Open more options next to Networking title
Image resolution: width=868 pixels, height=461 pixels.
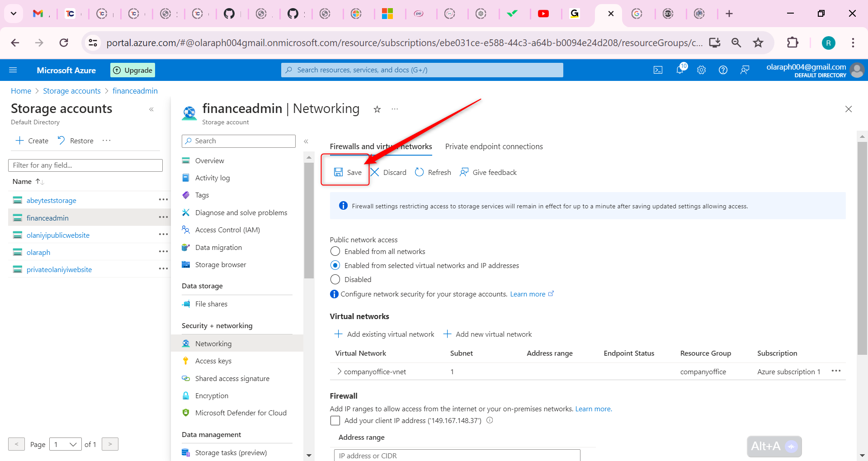tap(395, 109)
